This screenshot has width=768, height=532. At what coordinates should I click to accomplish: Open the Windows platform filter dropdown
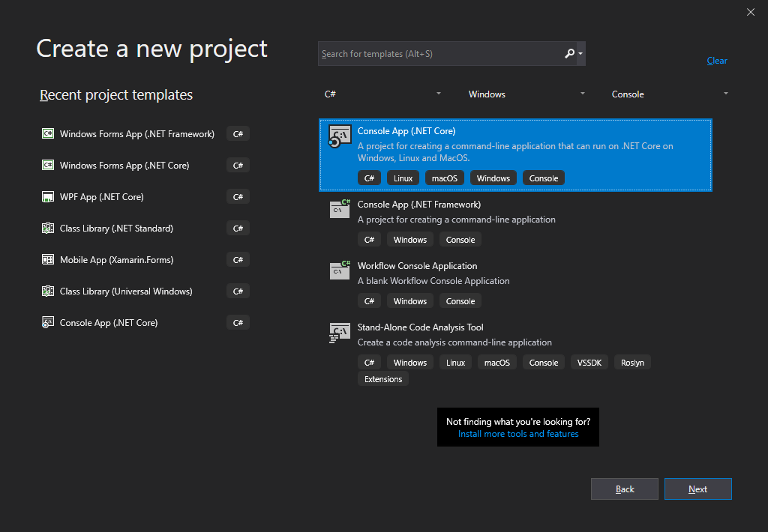tap(526, 94)
